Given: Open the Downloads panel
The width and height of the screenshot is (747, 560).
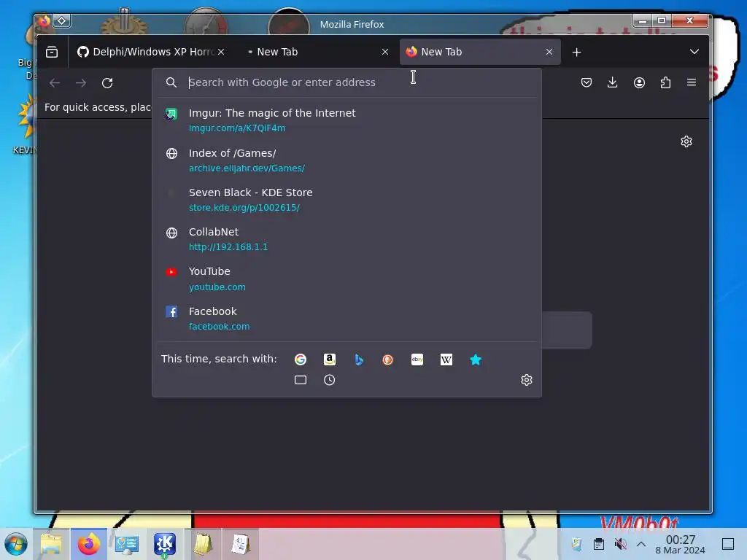Looking at the screenshot, I should point(613,82).
